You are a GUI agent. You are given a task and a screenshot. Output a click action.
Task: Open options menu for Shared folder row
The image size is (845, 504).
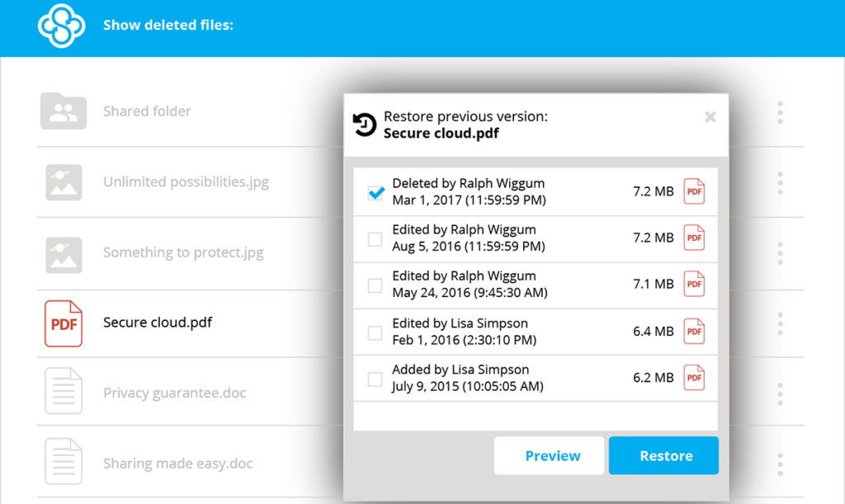(780, 113)
